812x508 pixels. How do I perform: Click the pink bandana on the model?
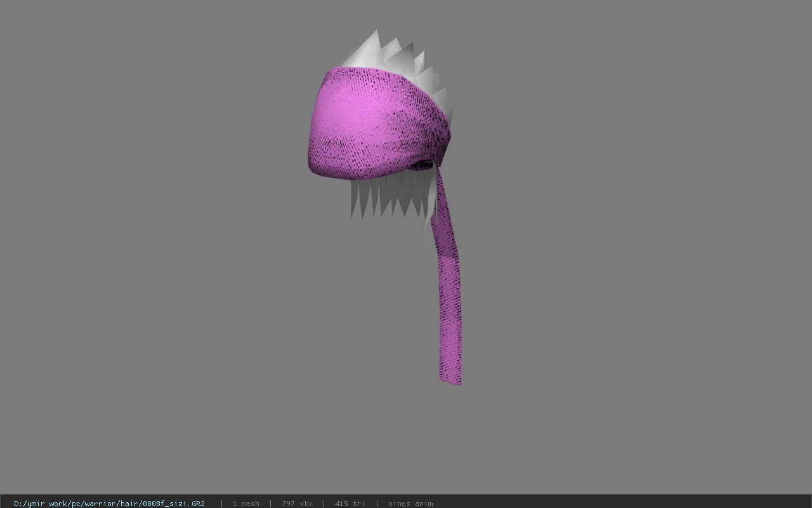coord(377,124)
